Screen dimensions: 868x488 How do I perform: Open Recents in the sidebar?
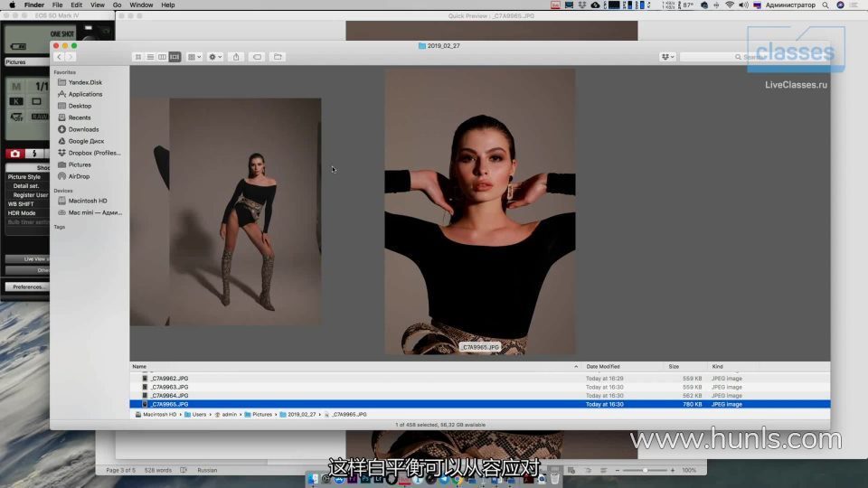tap(80, 117)
